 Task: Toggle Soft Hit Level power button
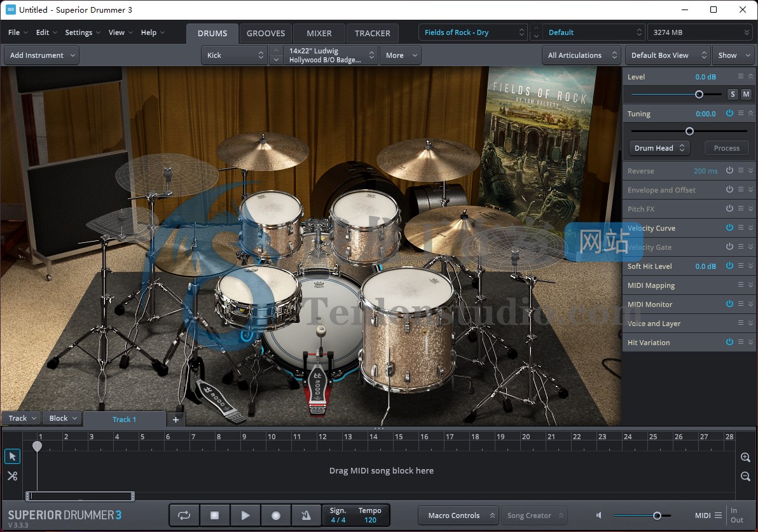pyautogui.click(x=729, y=265)
